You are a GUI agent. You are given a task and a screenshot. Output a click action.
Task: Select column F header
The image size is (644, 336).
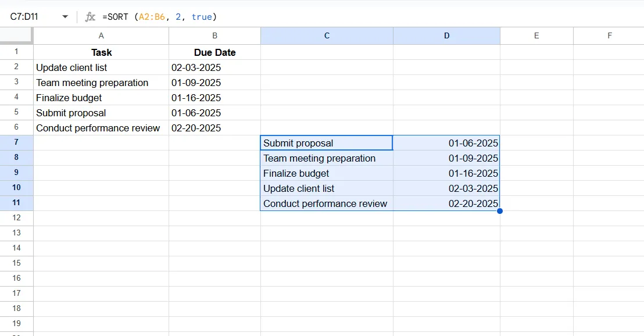(x=610, y=35)
